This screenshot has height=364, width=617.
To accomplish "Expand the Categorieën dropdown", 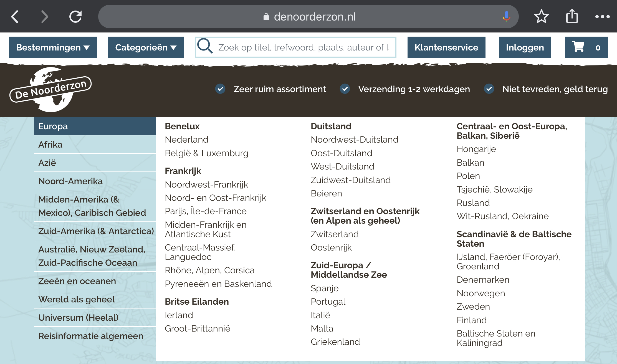I will coord(146,47).
